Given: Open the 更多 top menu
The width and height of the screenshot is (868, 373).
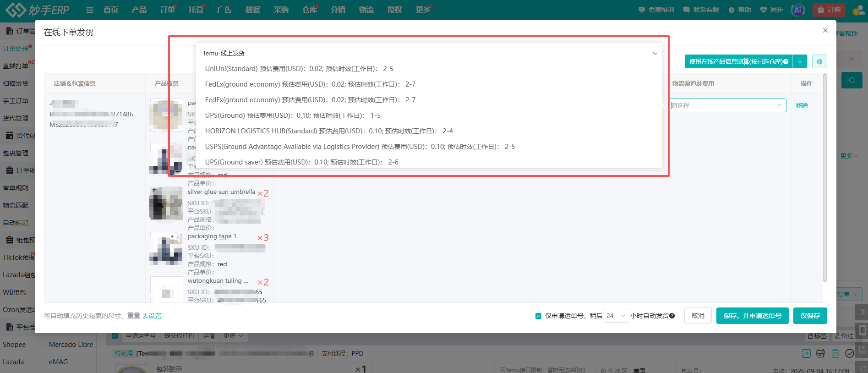Looking at the screenshot, I should coord(423,10).
